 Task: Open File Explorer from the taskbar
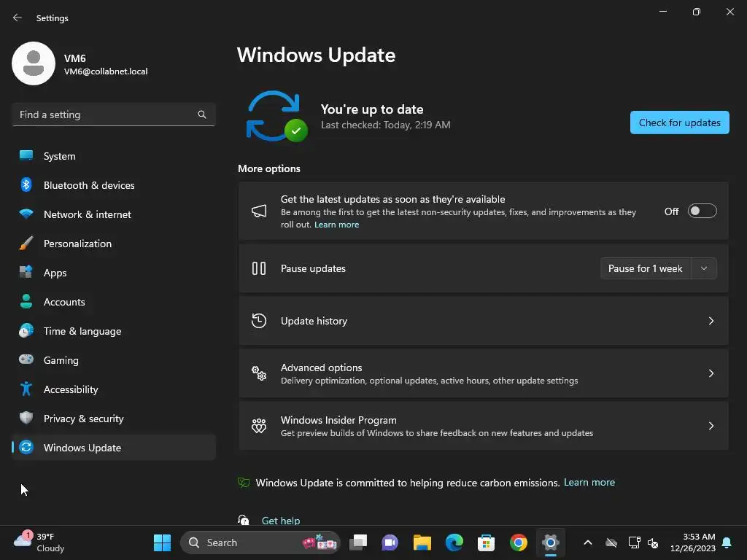422,542
